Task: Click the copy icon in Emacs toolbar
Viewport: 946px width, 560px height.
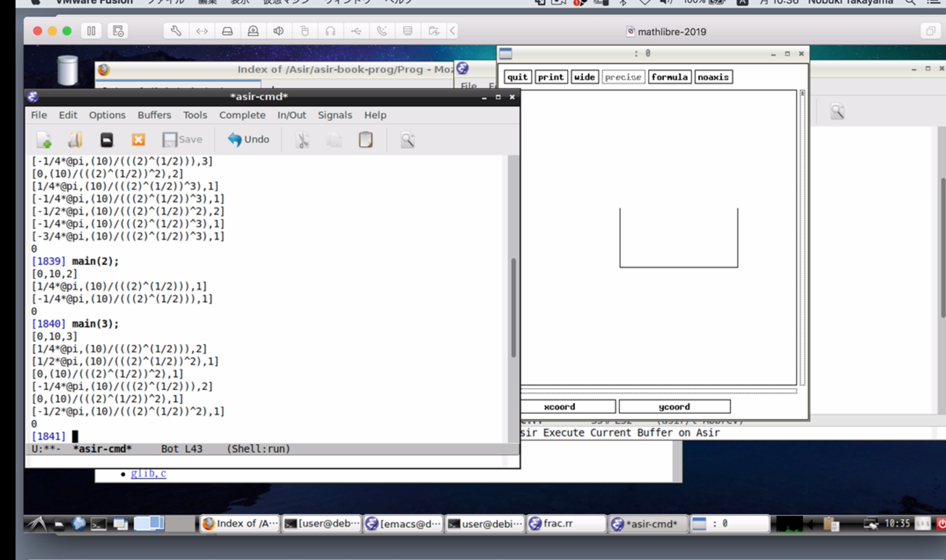Action: click(334, 140)
